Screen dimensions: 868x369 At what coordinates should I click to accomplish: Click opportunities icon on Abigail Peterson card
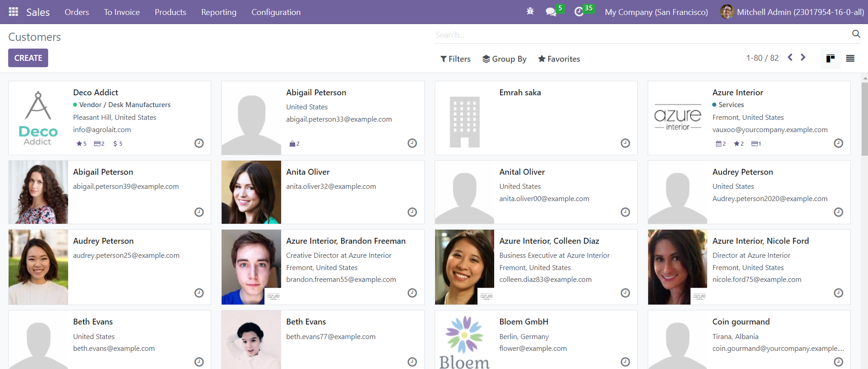294,143
